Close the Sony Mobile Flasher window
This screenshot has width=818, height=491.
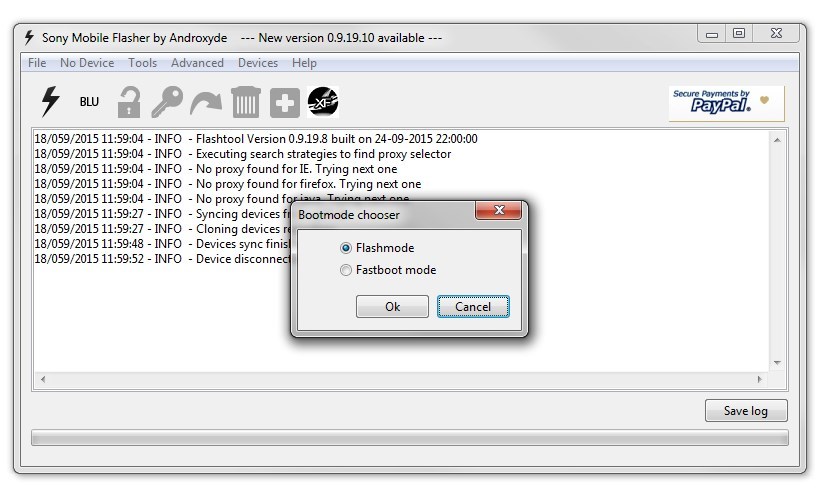[x=776, y=34]
